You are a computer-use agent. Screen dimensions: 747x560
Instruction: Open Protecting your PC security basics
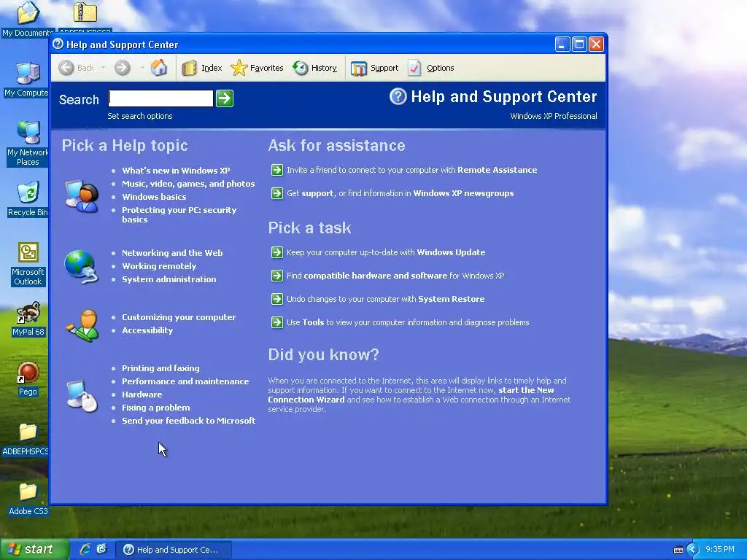pos(179,215)
